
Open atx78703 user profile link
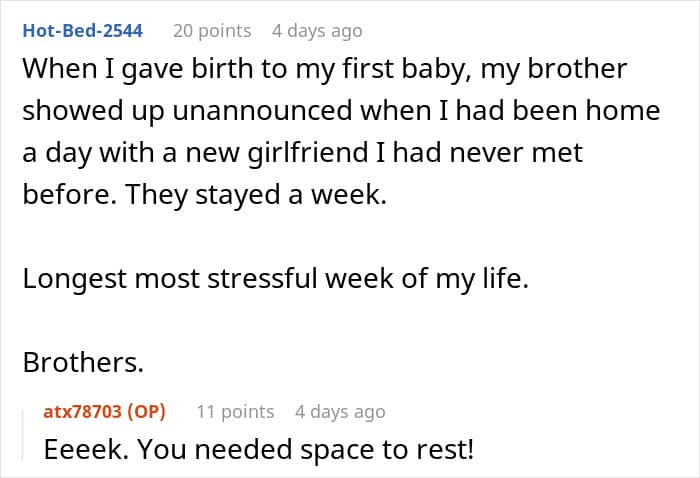tap(83, 411)
